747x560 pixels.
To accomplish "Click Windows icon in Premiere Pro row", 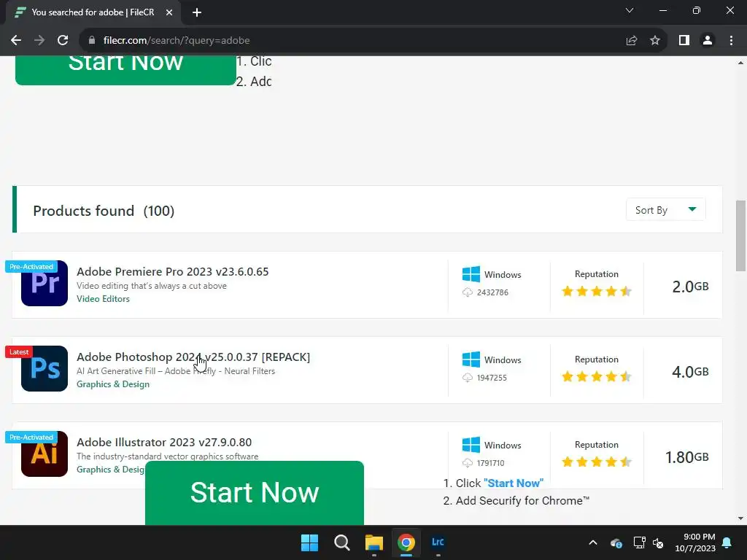I will point(471,274).
